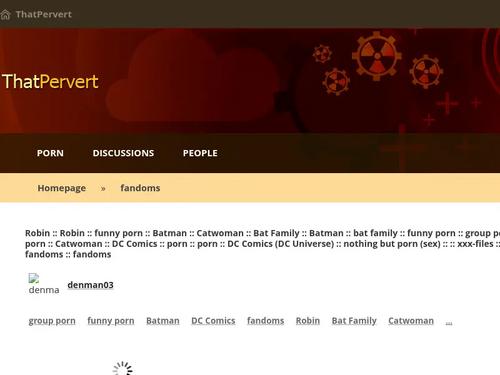Select the group porn tag
This screenshot has width=500, height=375.
(x=52, y=321)
